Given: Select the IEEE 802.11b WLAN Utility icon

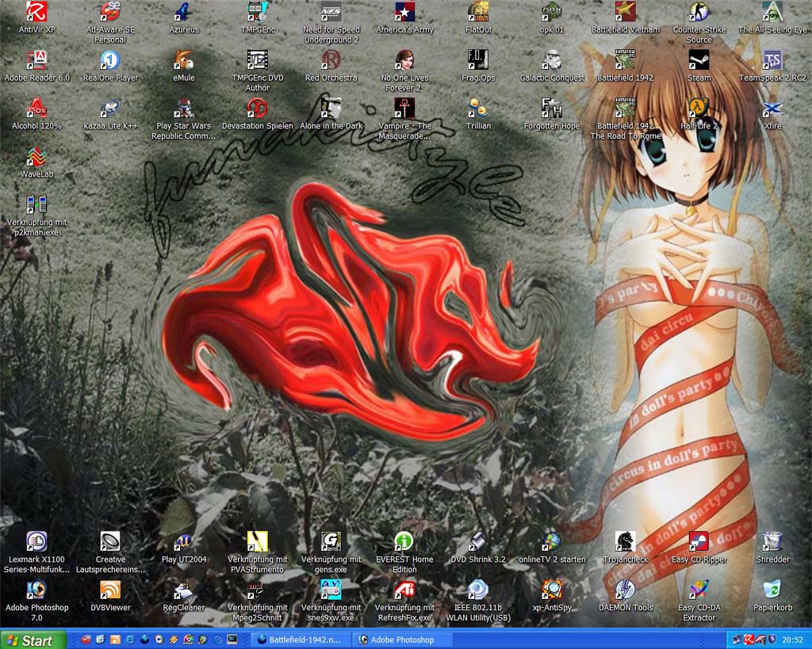Looking at the screenshot, I should point(478,590).
